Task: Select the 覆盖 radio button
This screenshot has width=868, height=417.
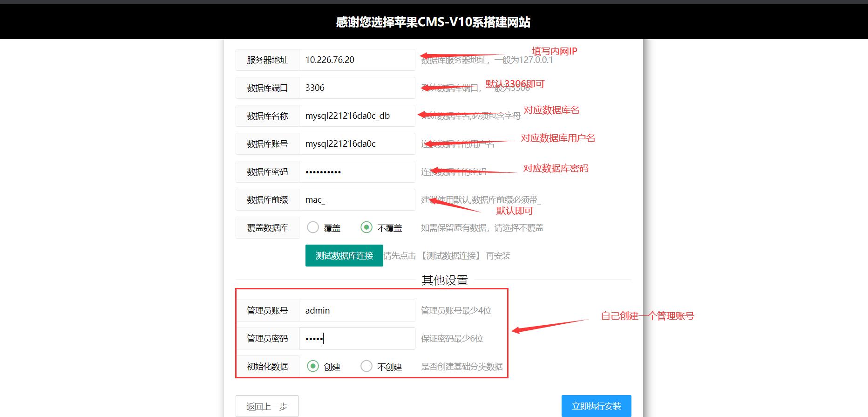Action: [313, 227]
